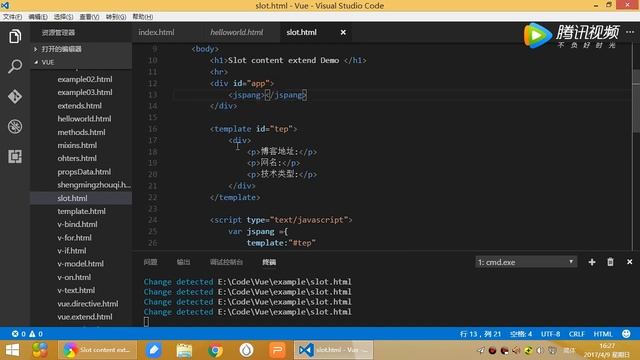The image size is (640, 360).
Task: Open the 帮助(H) menu
Action: [142, 17]
